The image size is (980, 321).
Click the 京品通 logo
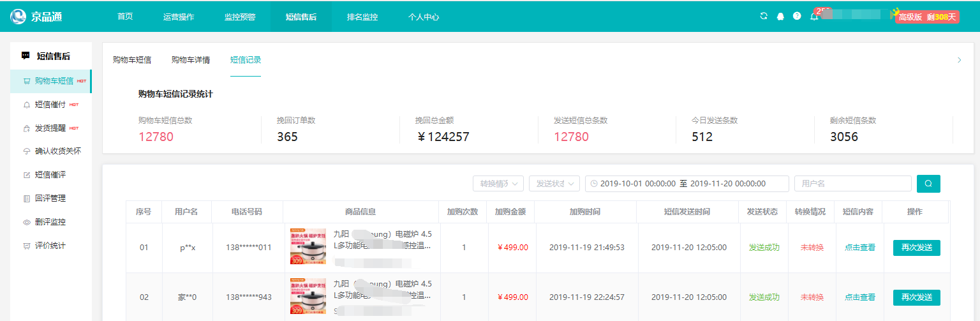[36, 17]
